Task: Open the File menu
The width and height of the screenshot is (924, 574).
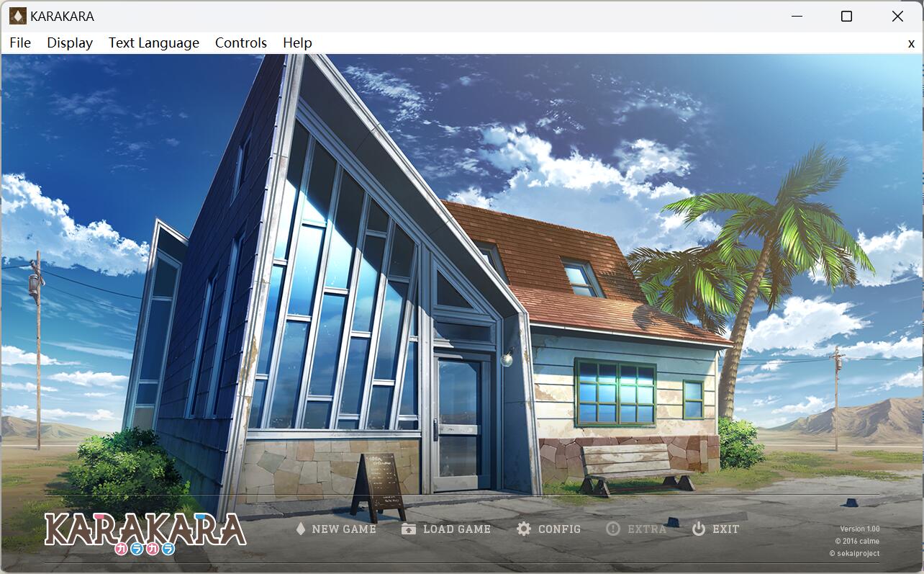Action: (20, 42)
